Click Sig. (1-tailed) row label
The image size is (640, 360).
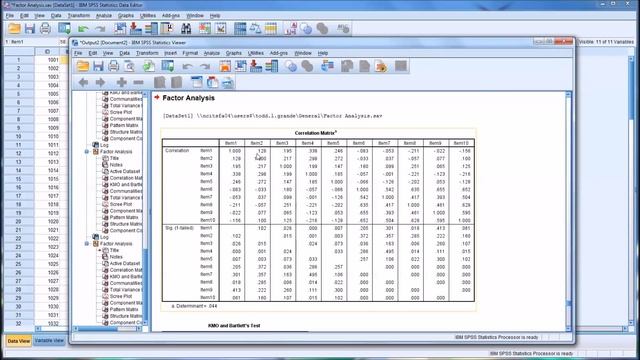[179, 228]
